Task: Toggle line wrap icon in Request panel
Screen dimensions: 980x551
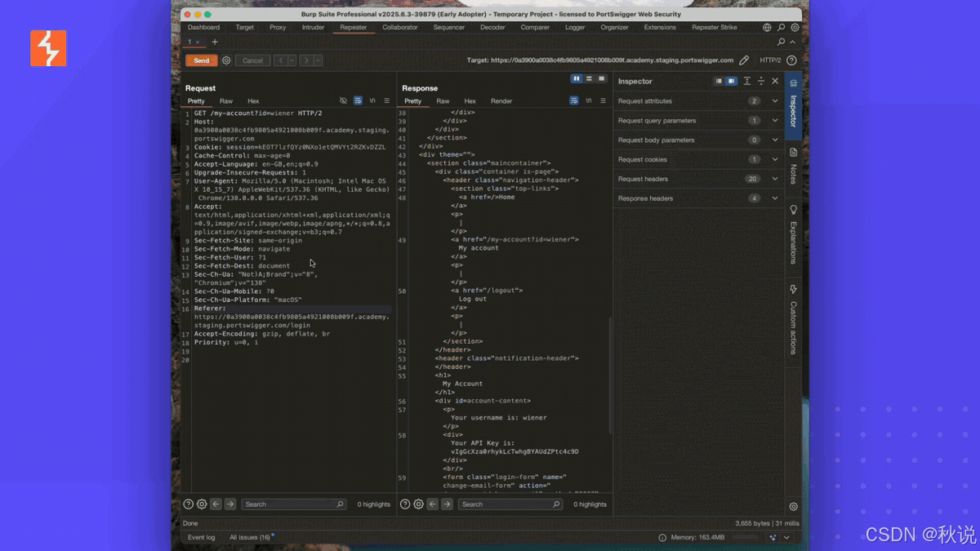Action: [358, 100]
